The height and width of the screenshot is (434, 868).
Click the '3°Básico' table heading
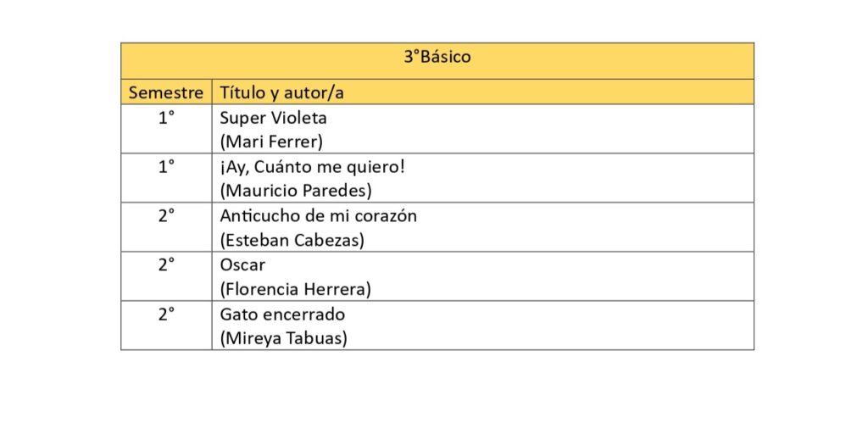click(437, 58)
